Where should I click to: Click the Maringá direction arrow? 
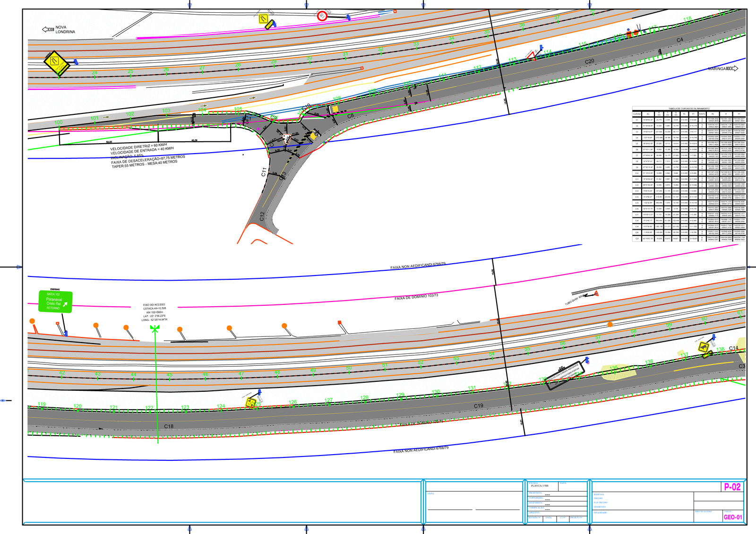(x=732, y=69)
